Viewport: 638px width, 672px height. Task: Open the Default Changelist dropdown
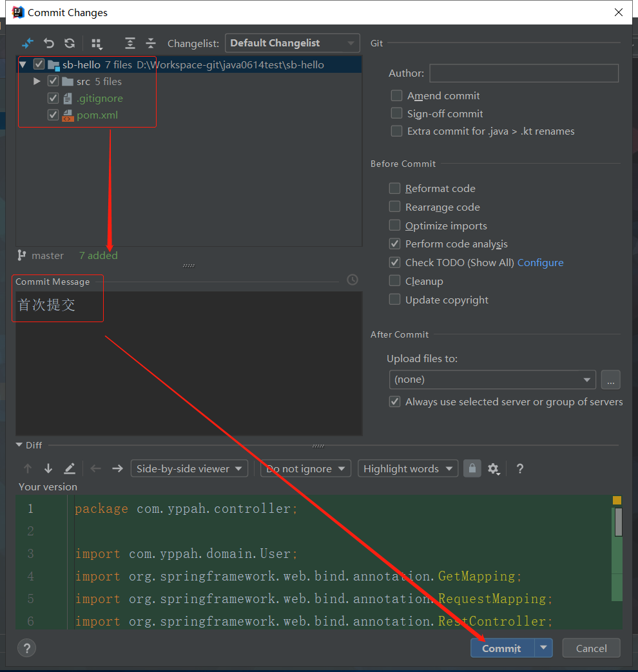pyautogui.click(x=292, y=43)
